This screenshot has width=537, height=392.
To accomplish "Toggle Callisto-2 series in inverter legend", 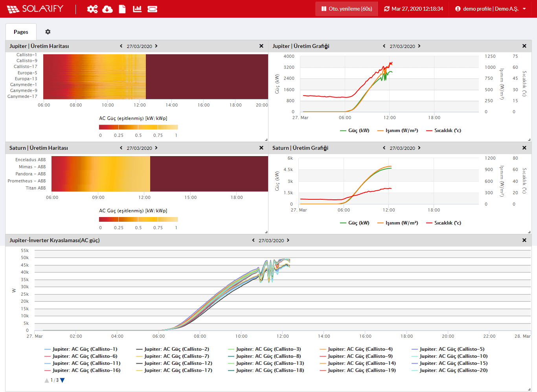I will 173,349.
